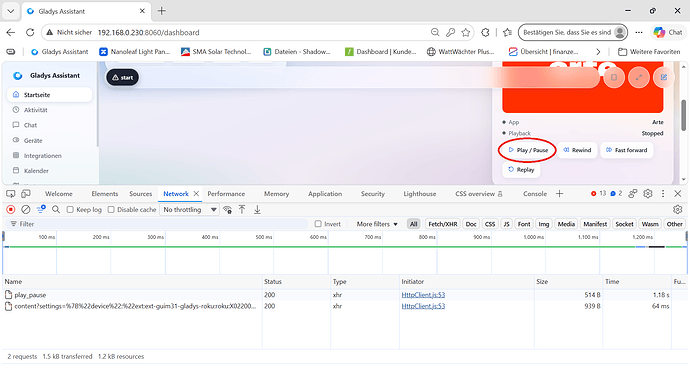This screenshot has width=690, height=371.
Task: Enable Disable cache checkbox
Action: [111, 209]
